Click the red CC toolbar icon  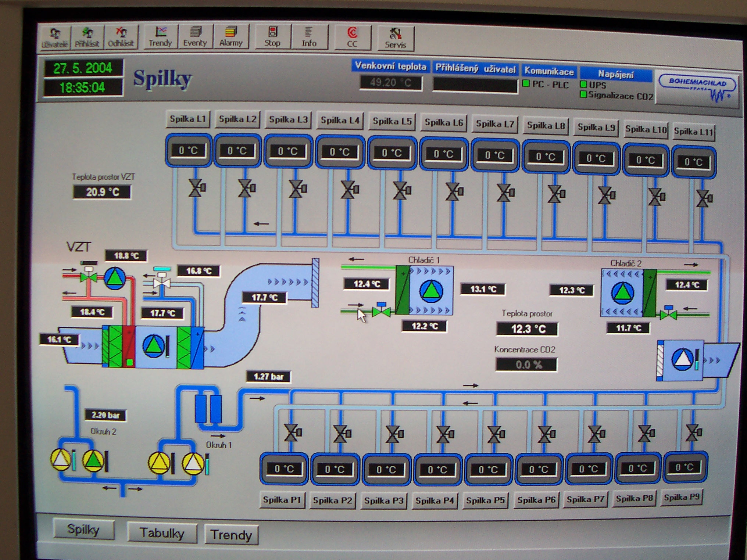[x=352, y=37]
